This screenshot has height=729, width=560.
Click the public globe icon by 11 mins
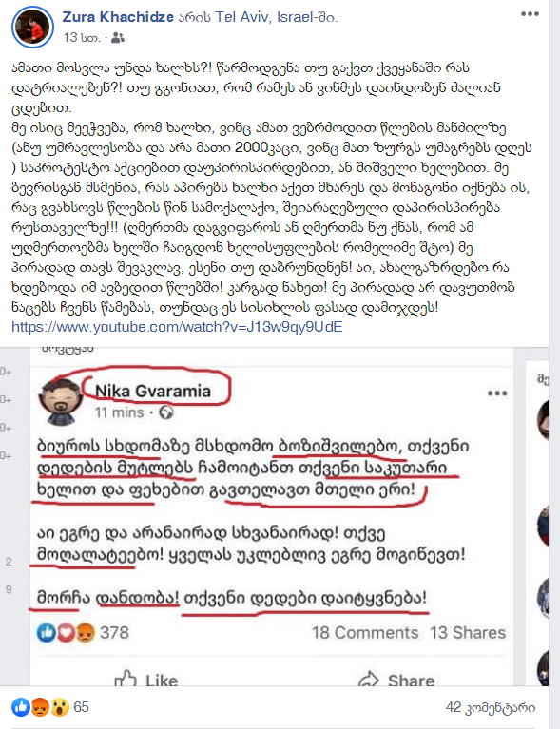coord(166,412)
